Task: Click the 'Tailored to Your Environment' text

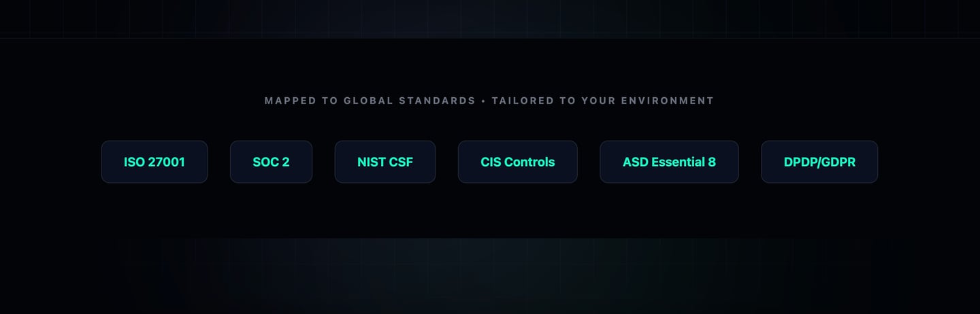Action: (602, 101)
